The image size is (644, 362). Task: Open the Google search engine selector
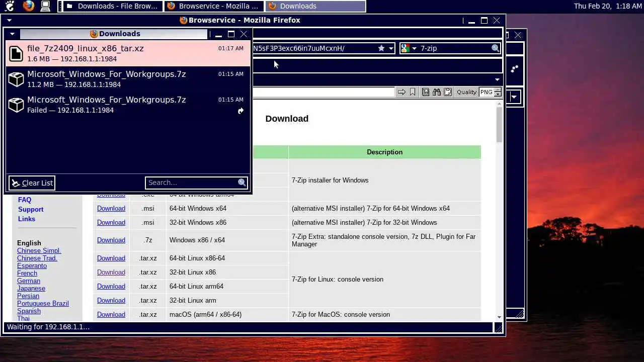point(409,48)
